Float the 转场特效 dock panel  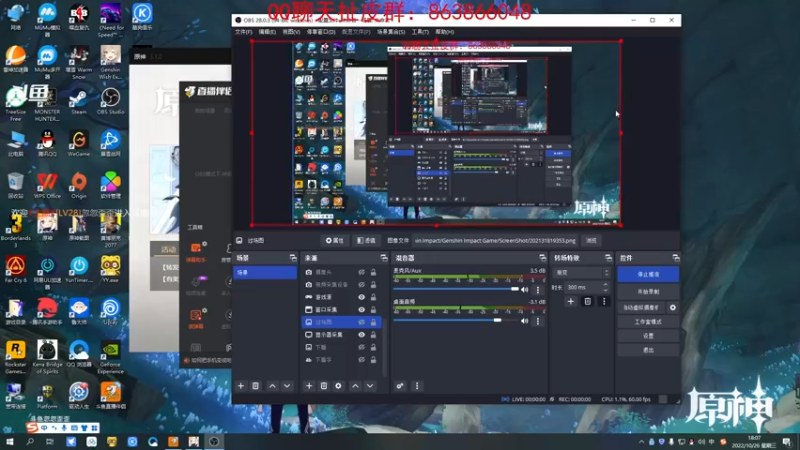click(608, 258)
